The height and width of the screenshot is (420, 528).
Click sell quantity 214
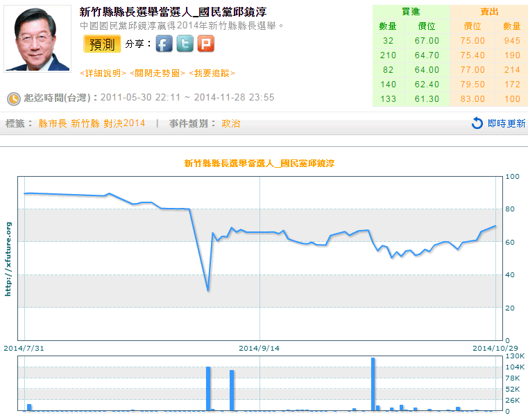coord(512,69)
